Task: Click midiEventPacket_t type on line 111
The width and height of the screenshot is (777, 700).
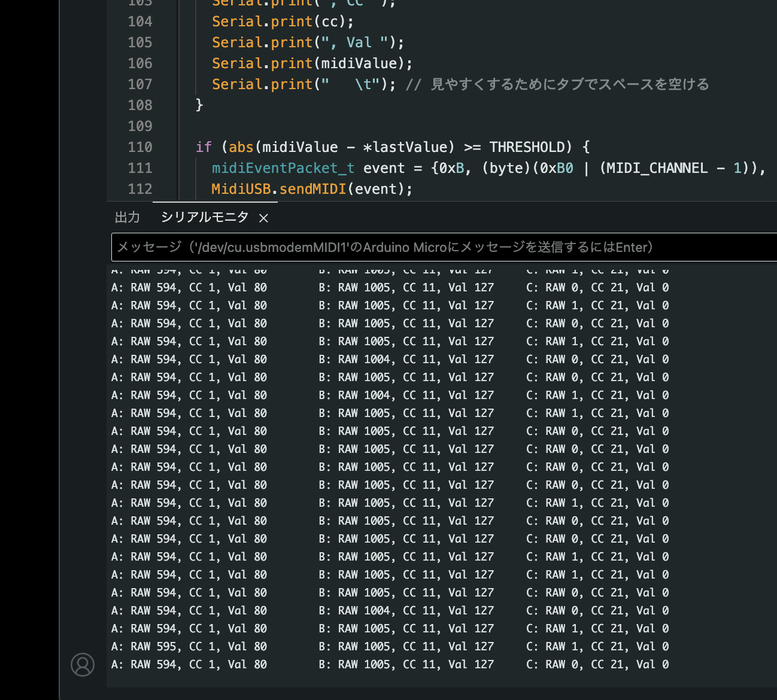Action: pos(283,168)
